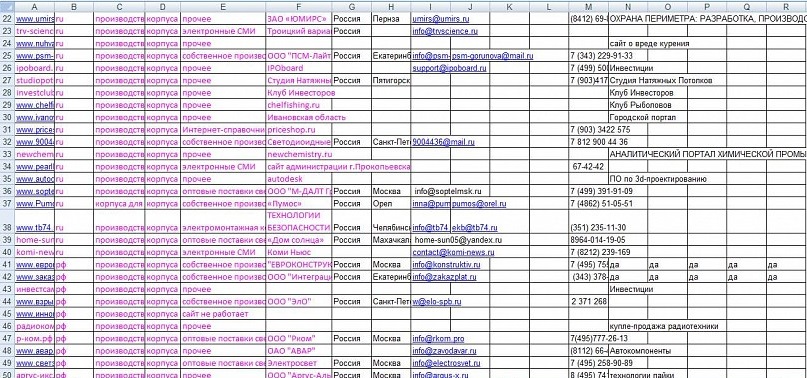
Task: Select the cell 'ОАО "АВАР"'
Action: tap(298, 351)
